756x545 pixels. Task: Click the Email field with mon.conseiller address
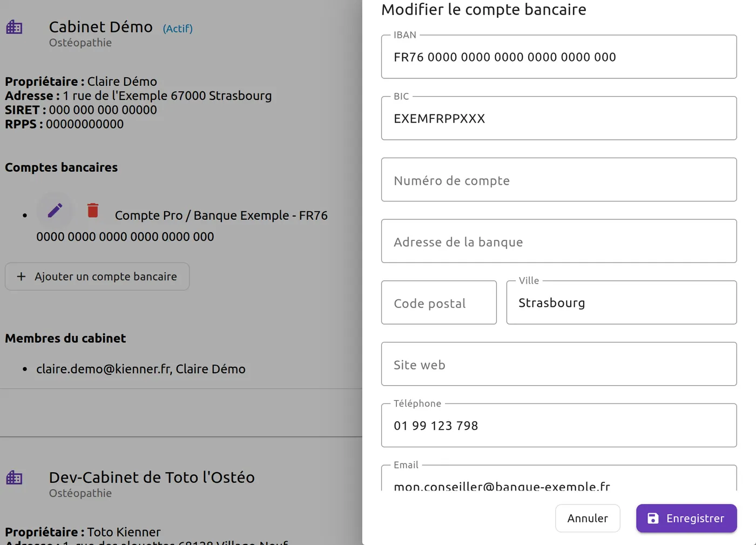pos(559,479)
